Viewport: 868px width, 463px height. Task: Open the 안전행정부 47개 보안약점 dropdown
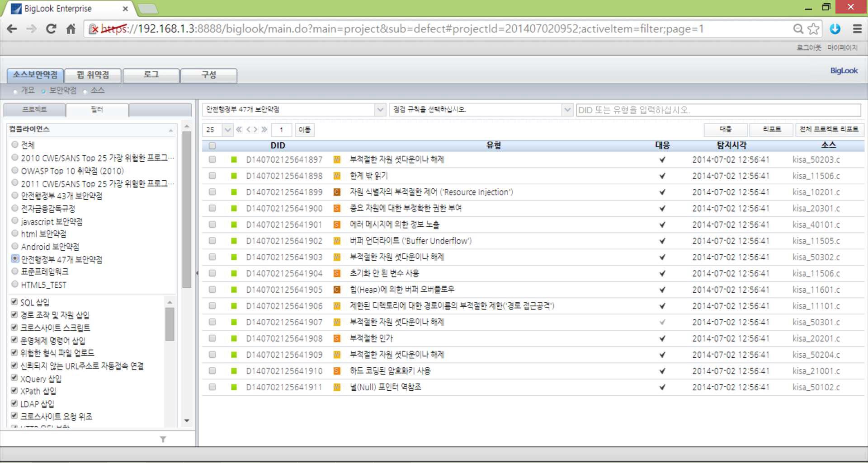point(380,110)
